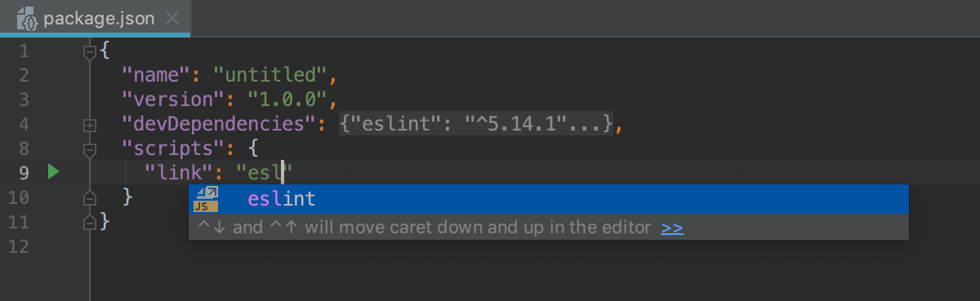Screen dimensions: 980x301
Task: Collapse the scripts block fold marker
Action: (90, 148)
